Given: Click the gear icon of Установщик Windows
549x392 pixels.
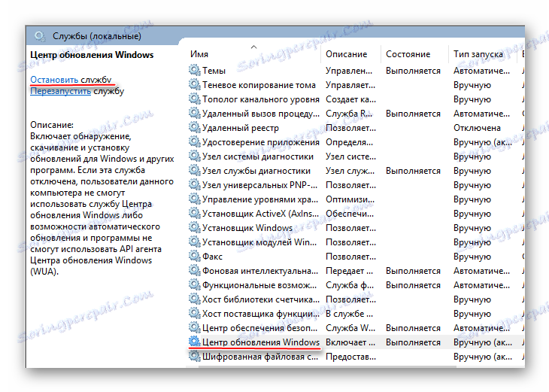Looking at the screenshot, I should click(194, 228).
